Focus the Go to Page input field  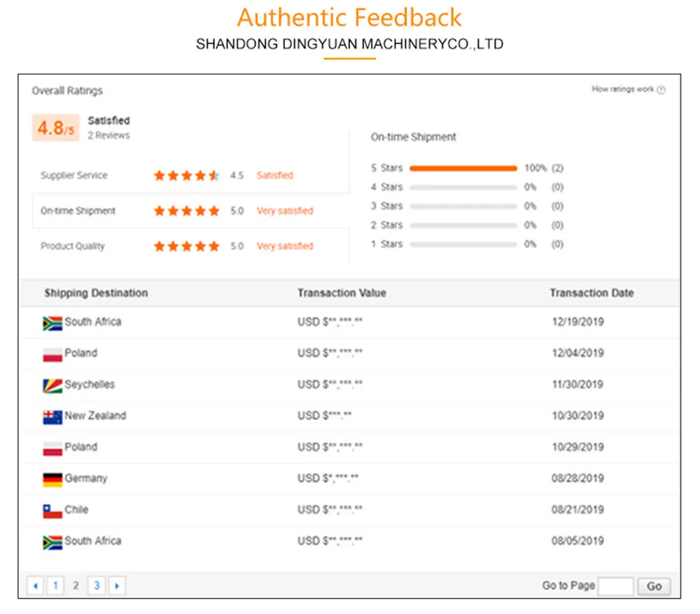coord(615,586)
